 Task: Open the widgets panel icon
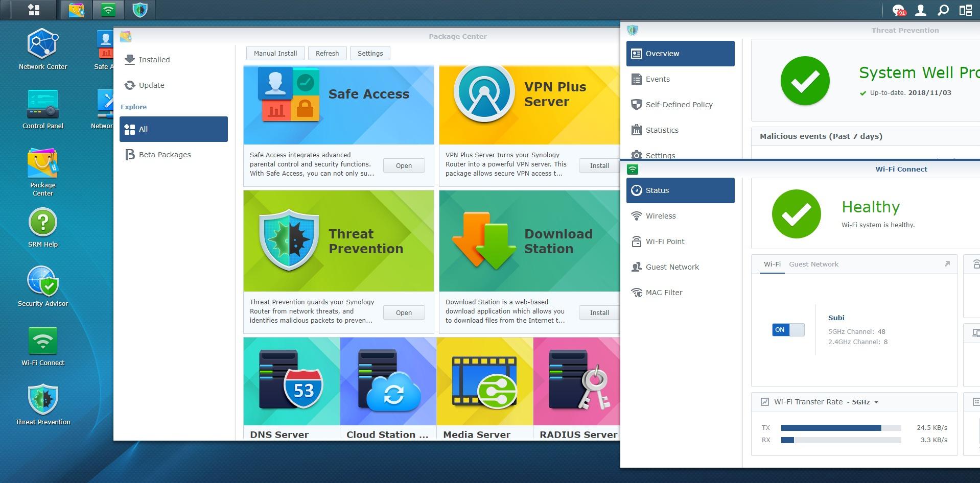[x=966, y=10]
